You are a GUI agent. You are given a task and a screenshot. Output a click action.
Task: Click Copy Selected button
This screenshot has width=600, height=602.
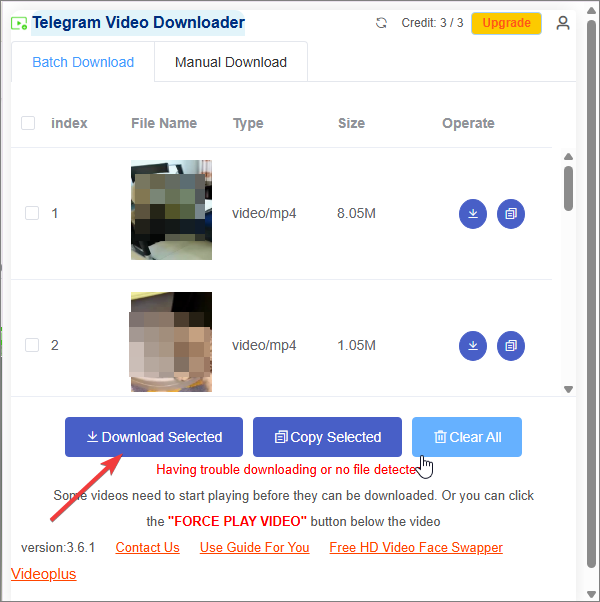pos(327,437)
